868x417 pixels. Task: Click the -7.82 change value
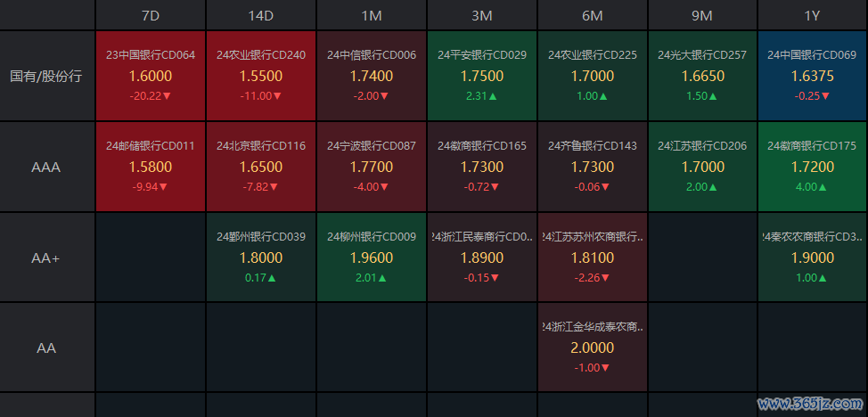pos(261,186)
